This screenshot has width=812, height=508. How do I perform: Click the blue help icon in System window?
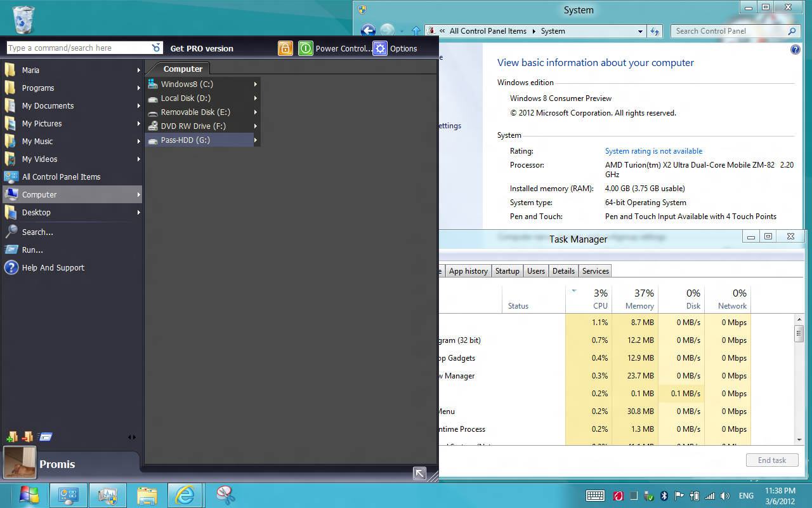796,50
